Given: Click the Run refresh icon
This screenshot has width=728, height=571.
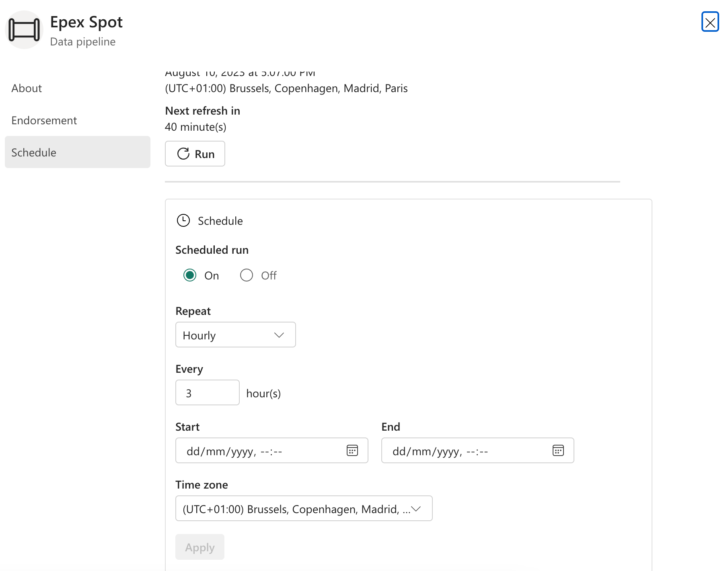Looking at the screenshot, I should [x=183, y=154].
